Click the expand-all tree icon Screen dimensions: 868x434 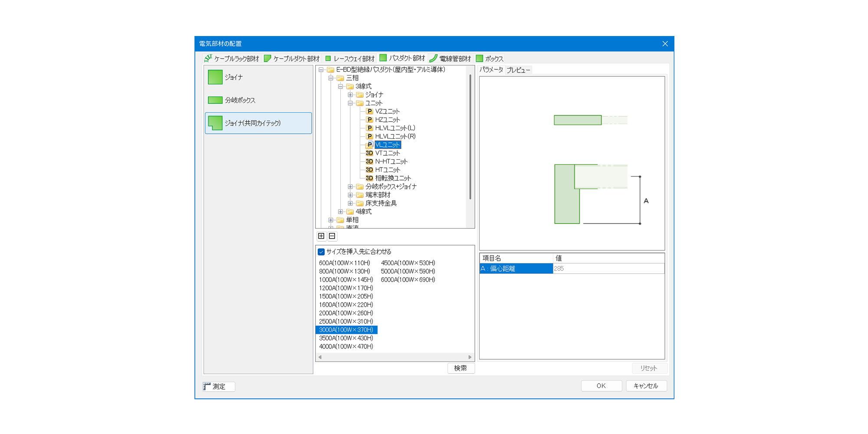(x=321, y=236)
